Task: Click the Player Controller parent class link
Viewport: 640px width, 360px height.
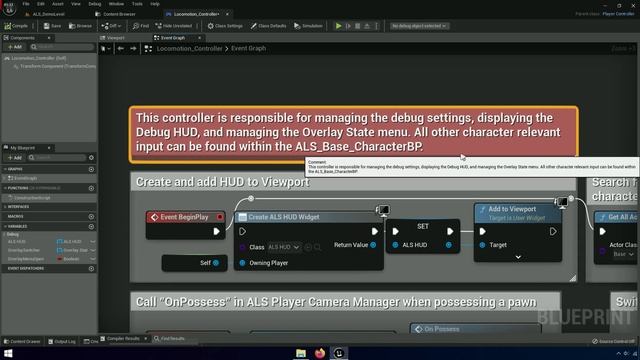Action: pyautogui.click(x=618, y=13)
